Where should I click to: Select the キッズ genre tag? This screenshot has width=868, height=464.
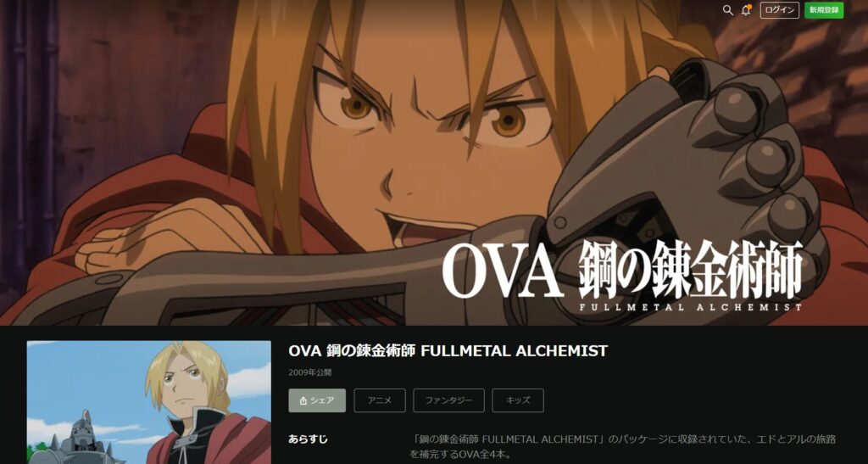[x=518, y=400]
